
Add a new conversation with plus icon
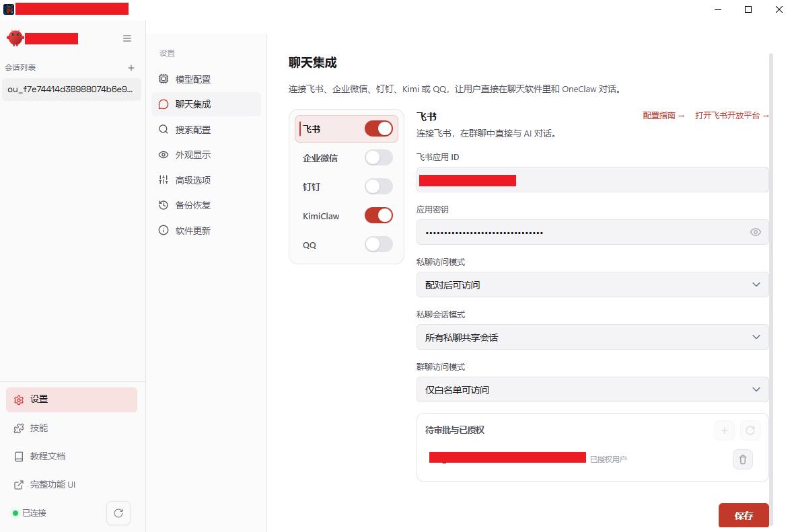[x=131, y=68]
